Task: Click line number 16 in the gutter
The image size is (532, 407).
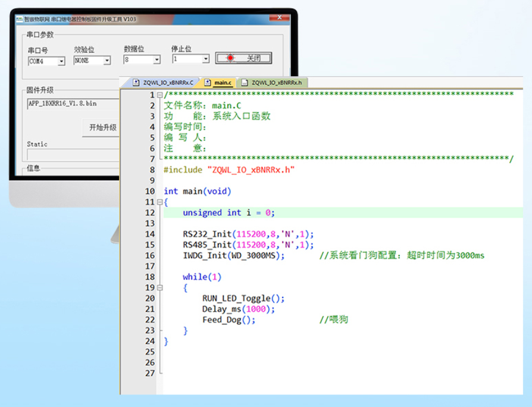Action: click(x=149, y=255)
